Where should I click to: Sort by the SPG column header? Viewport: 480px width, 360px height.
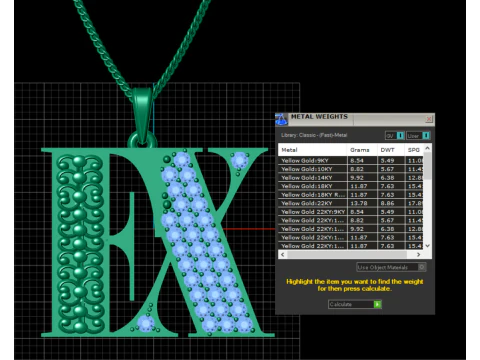point(414,150)
